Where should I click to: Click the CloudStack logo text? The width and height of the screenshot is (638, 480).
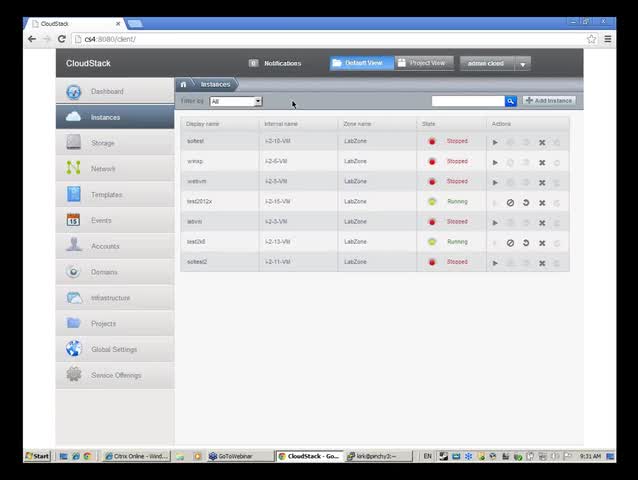pos(88,63)
